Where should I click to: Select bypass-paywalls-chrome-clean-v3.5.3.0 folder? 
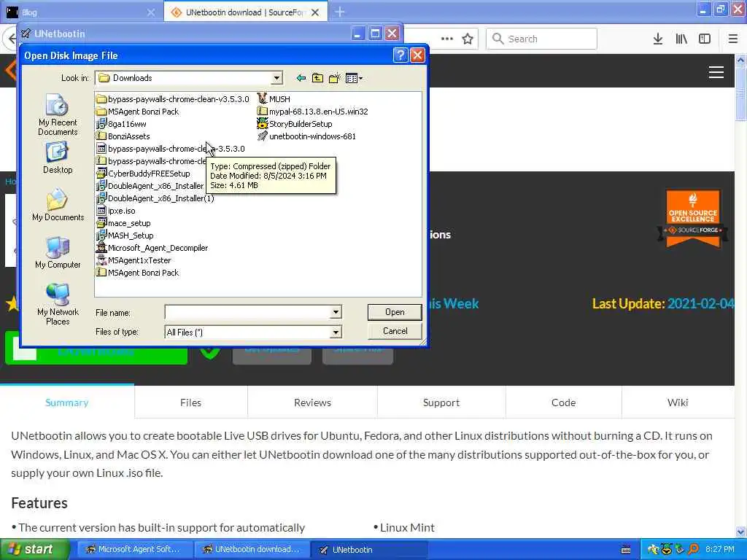pyautogui.click(x=172, y=99)
